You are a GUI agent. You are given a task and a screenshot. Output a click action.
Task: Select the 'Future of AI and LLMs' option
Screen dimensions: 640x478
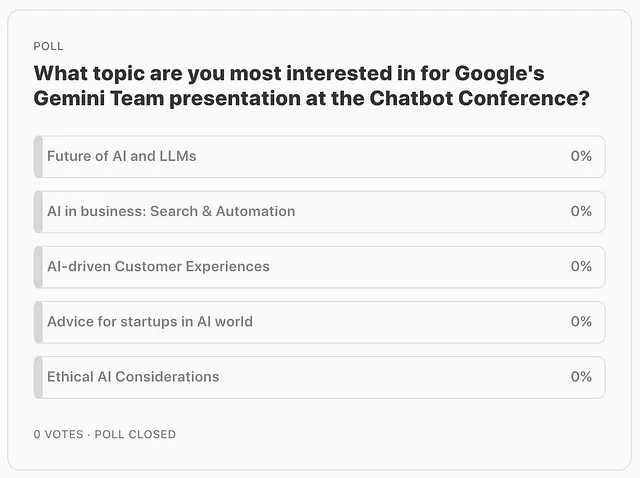319,157
